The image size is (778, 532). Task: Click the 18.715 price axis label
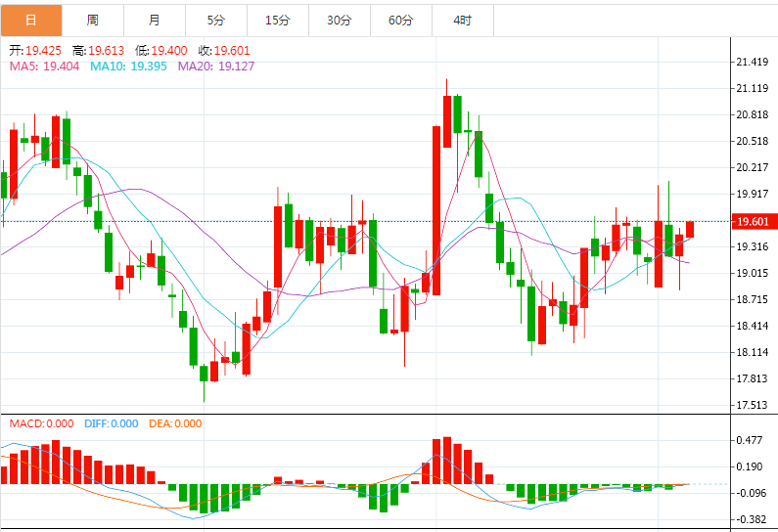pyautogui.click(x=753, y=299)
